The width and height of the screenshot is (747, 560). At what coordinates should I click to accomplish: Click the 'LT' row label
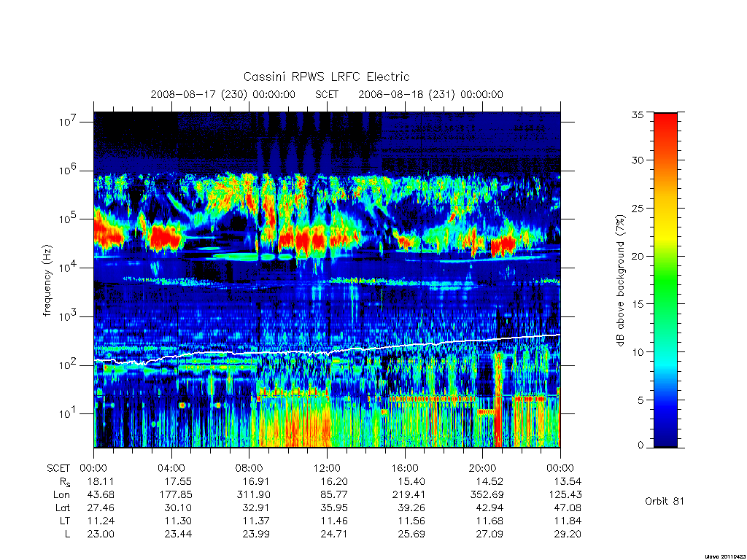coord(65,521)
